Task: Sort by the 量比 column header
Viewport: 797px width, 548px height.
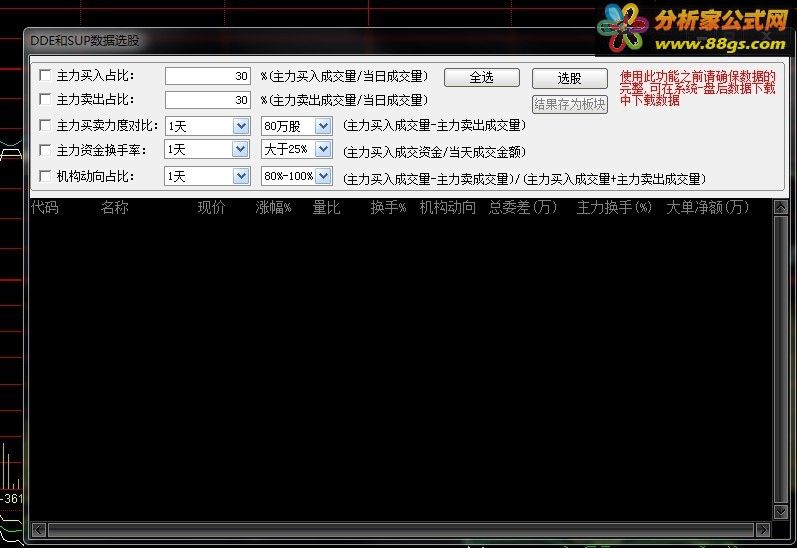Action: point(326,207)
